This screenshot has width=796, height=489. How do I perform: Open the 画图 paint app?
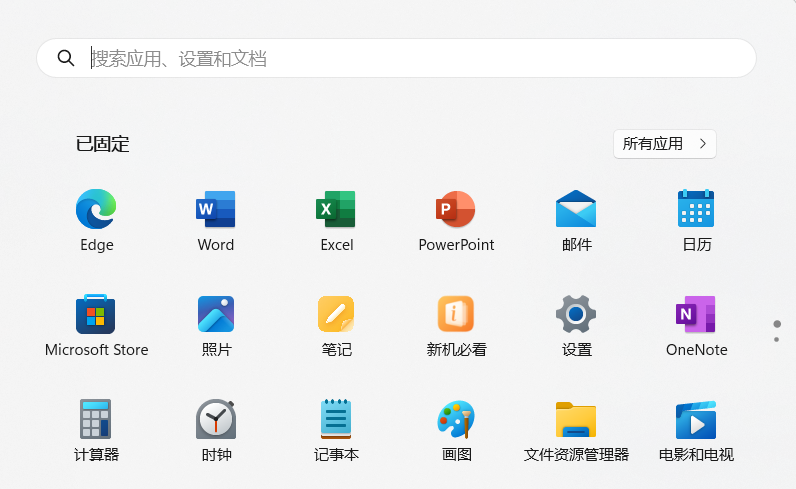coord(456,419)
